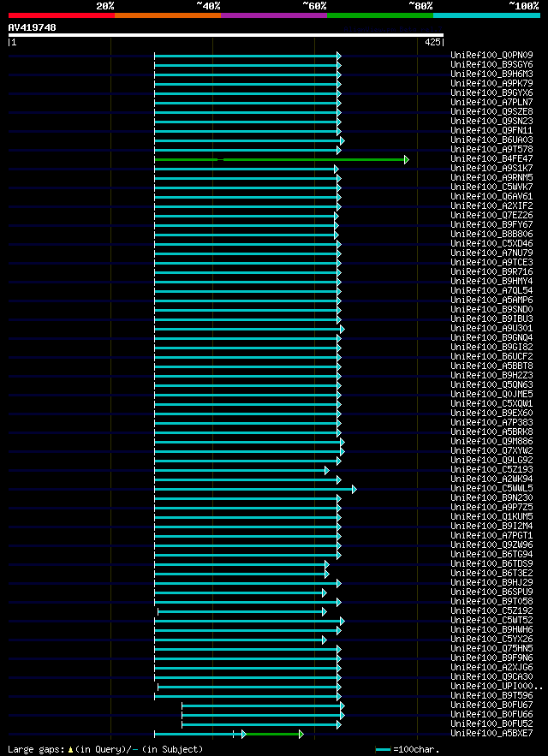This screenshot has width=548, height=756.
Task: Click the arrowhead ending the C5WWL5 alignment
Action: click(x=354, y=490)
